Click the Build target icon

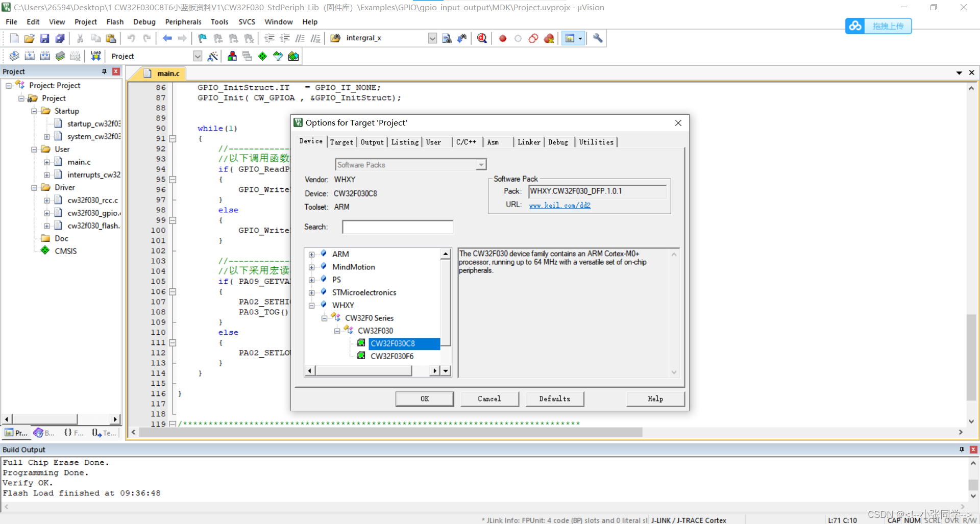(x=30, y=56)
